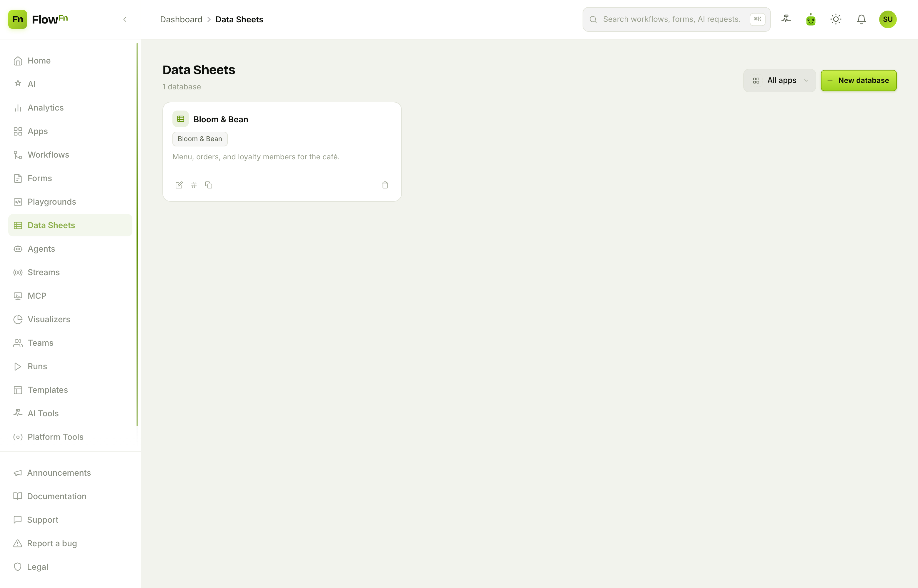Click the search magnifier icon
Viewport: 918px width, 588px height.
click(593, 19)
